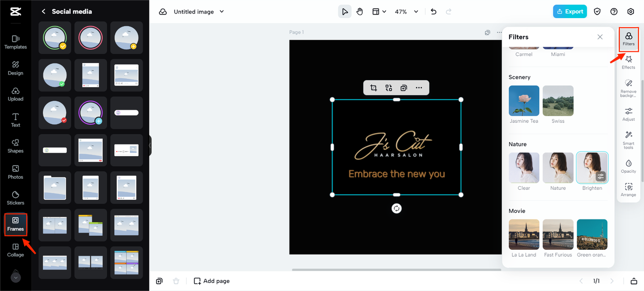Apply the Jasmine Tea filter
This screenshot has width=644, height=291.
524,101
